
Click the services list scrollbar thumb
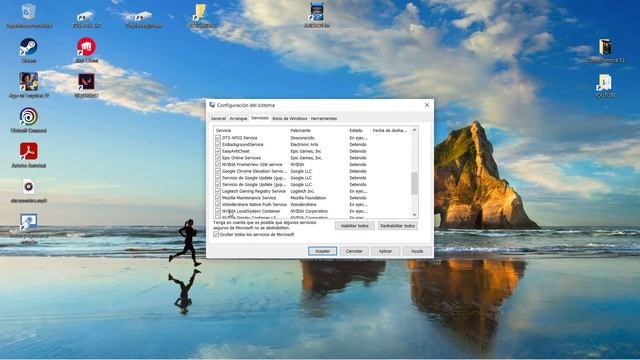[414, 184]
